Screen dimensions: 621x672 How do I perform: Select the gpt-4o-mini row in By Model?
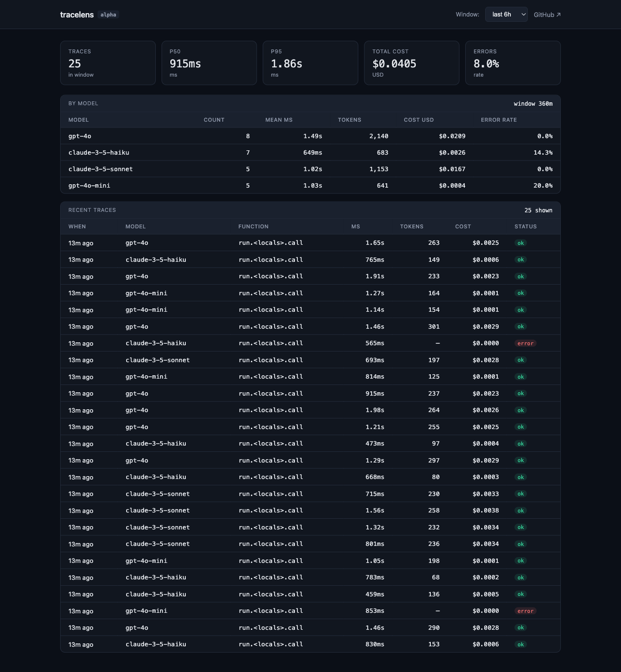point(310,186)
